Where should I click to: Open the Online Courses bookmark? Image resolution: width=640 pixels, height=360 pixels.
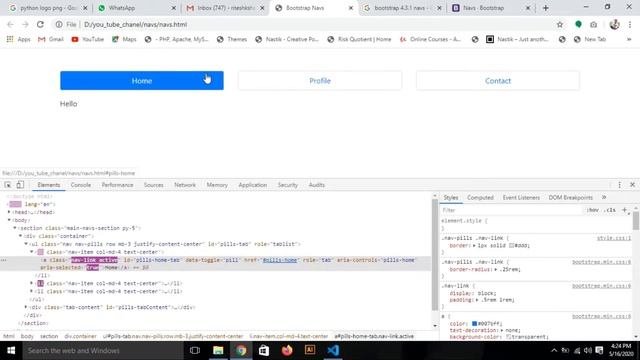431,39
